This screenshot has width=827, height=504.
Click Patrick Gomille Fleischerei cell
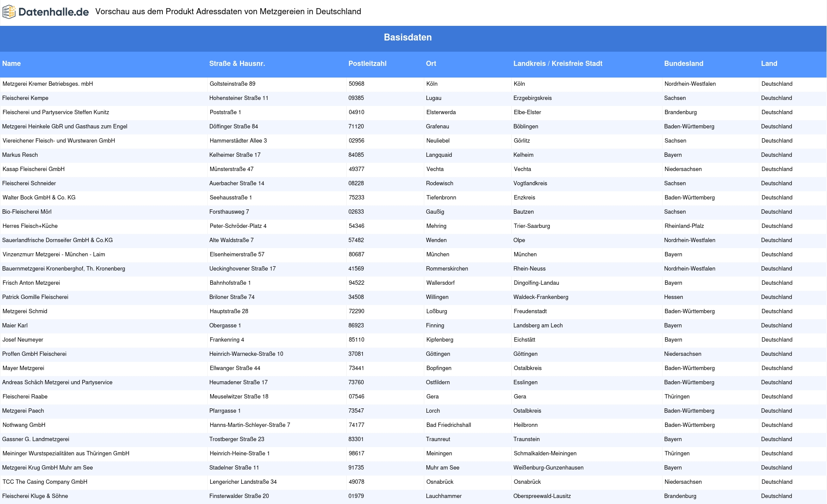click(35, 297)
